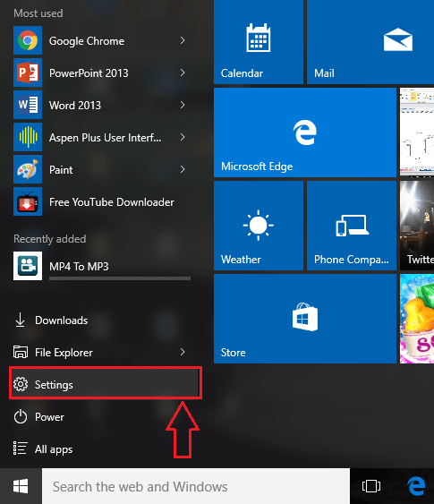Launch PowerPoint 2013 icon

[x=28, y=73]
